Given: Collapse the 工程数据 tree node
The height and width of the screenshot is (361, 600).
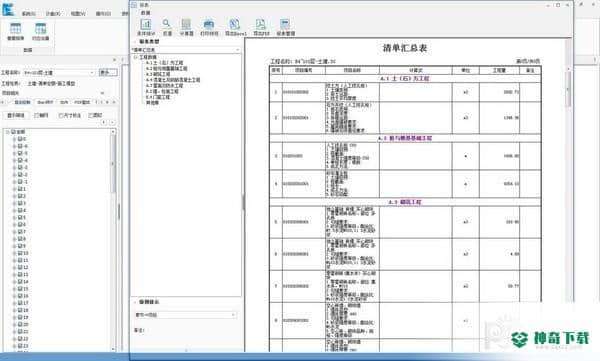Looking at the screenshot, I should (x=135, y=57).
